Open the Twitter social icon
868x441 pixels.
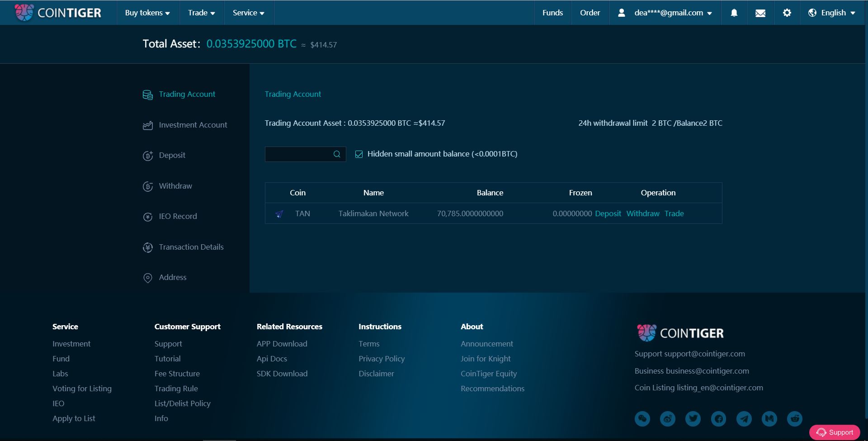pyautogui.click(x=693, y=419)
